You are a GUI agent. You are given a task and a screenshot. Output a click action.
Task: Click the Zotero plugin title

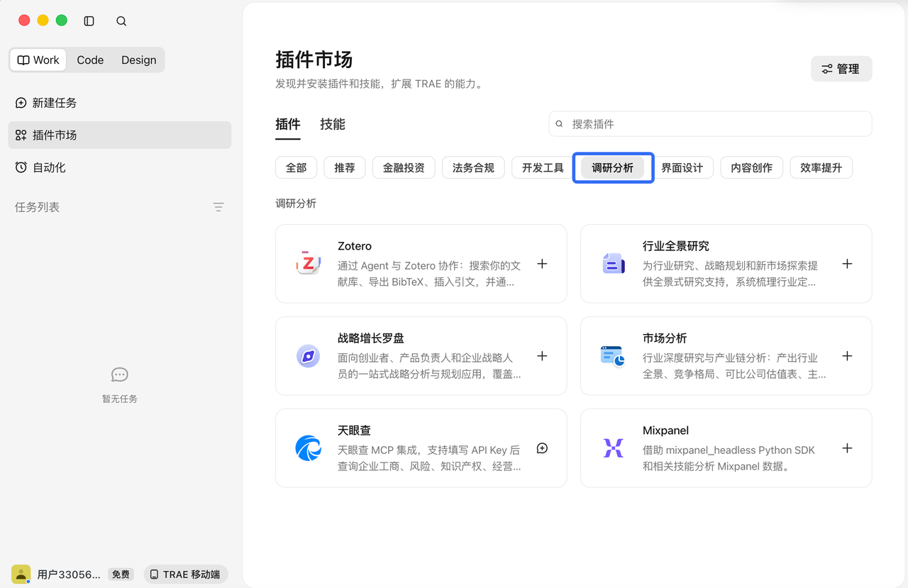click(x=355, y=246)
